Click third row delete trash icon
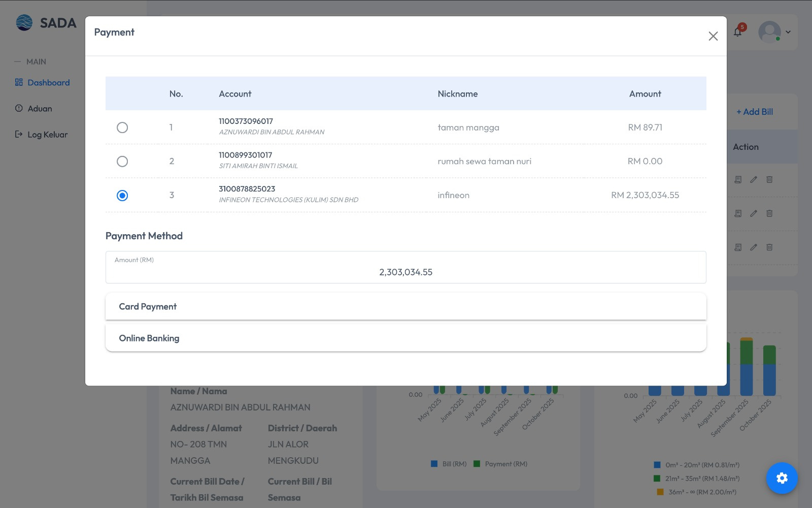This screenshot has width=812, height=508. (769, 247)
